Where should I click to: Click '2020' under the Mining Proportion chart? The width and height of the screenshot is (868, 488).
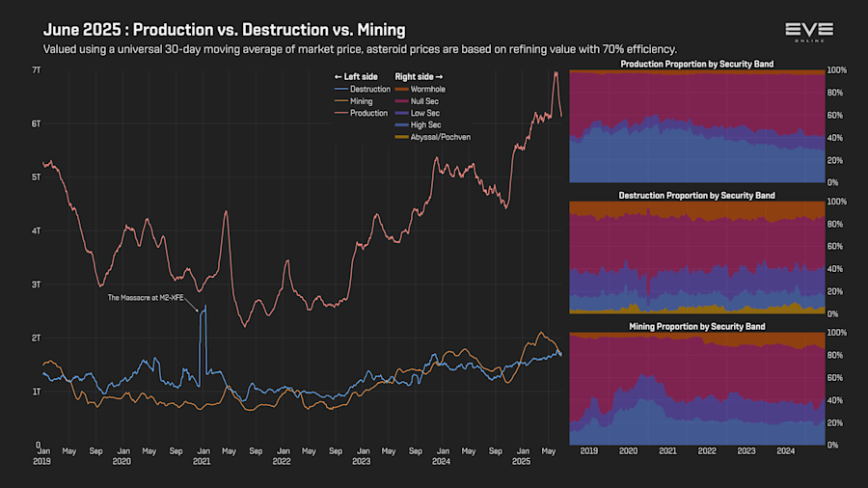pyautogui.click(x=628, y=451)
